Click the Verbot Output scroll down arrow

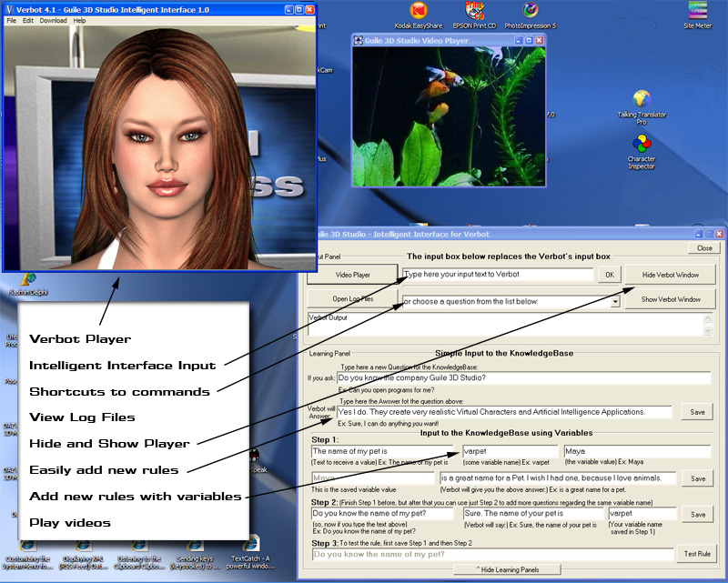tap(708, 331)
